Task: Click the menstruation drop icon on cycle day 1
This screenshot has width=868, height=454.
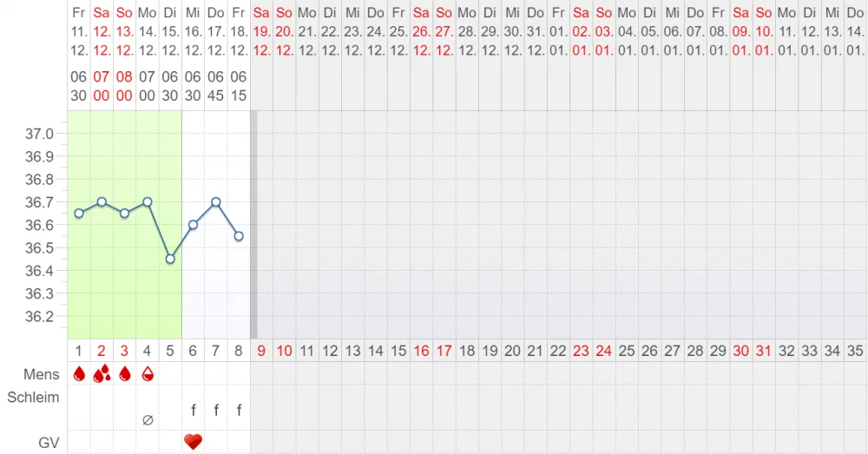Action: coord(79,374)
